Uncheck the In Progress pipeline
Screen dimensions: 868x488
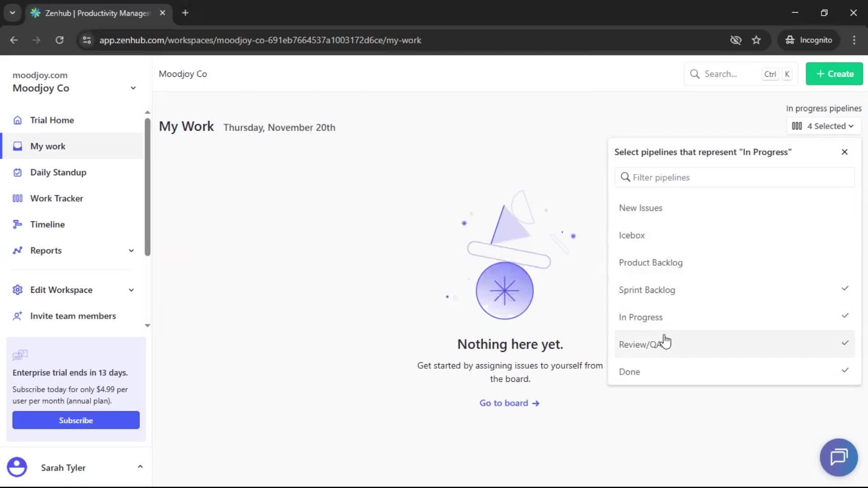845,316
